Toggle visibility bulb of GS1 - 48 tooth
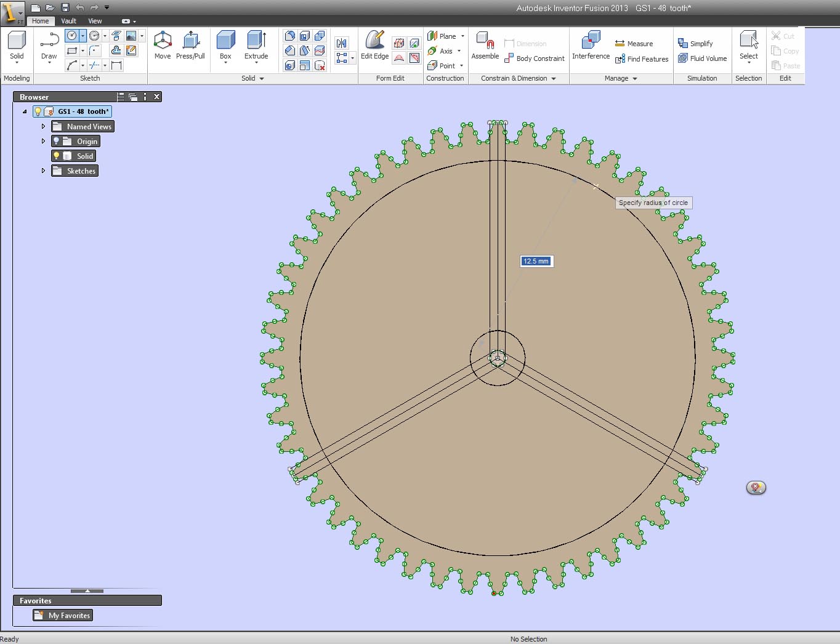The height and width of the screenshot is (644, 840). click(38, 111)
